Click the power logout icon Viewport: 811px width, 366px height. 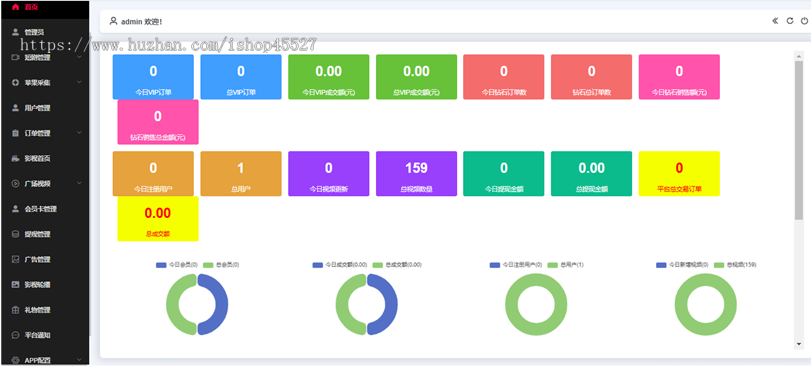804,21
